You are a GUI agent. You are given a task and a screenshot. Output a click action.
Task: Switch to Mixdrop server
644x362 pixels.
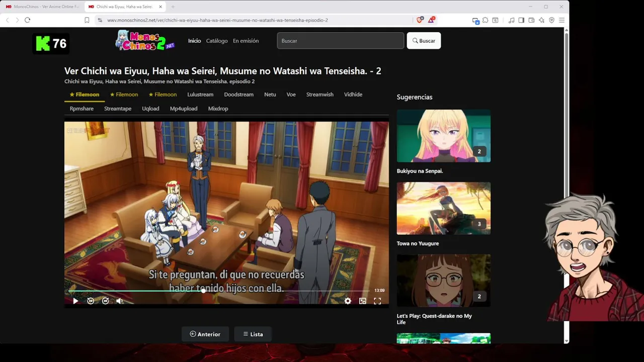point(218,109)
